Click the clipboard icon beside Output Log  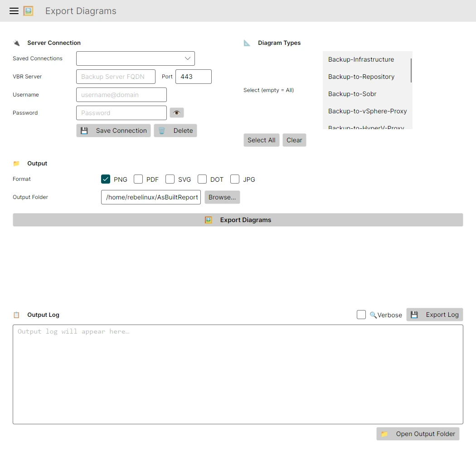tap(17, 315)
